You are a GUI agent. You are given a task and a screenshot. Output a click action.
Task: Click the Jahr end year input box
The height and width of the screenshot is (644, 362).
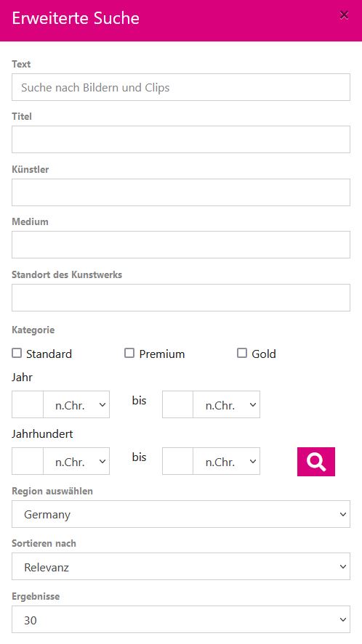click(177, 404)
